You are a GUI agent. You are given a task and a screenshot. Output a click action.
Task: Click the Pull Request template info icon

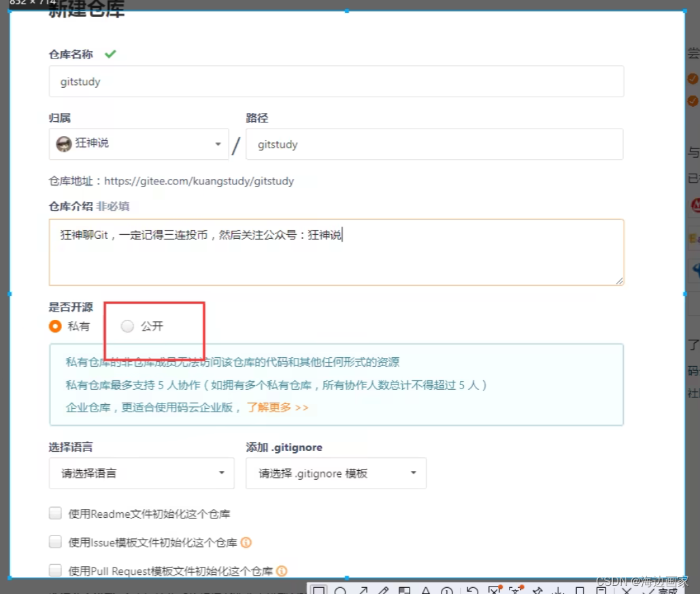pos(282,571)
